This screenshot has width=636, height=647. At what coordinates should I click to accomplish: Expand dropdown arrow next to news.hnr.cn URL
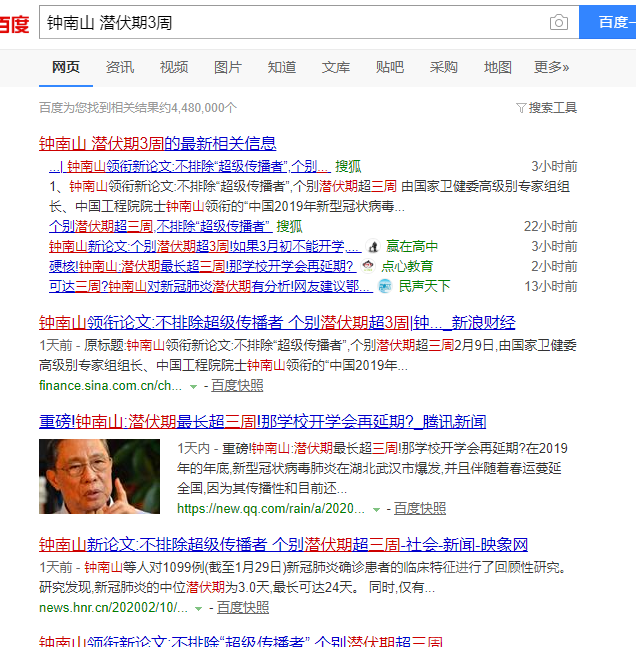[x=198, y=609]
